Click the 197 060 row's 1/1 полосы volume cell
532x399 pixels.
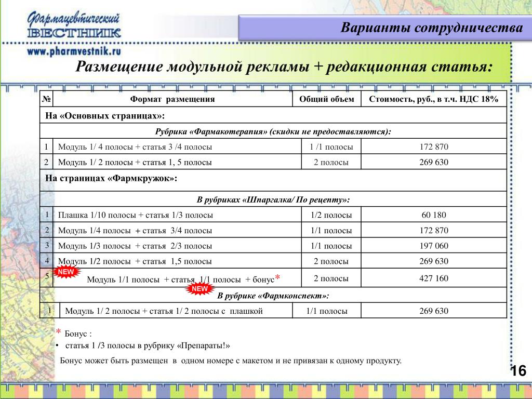tap(331, 246)
